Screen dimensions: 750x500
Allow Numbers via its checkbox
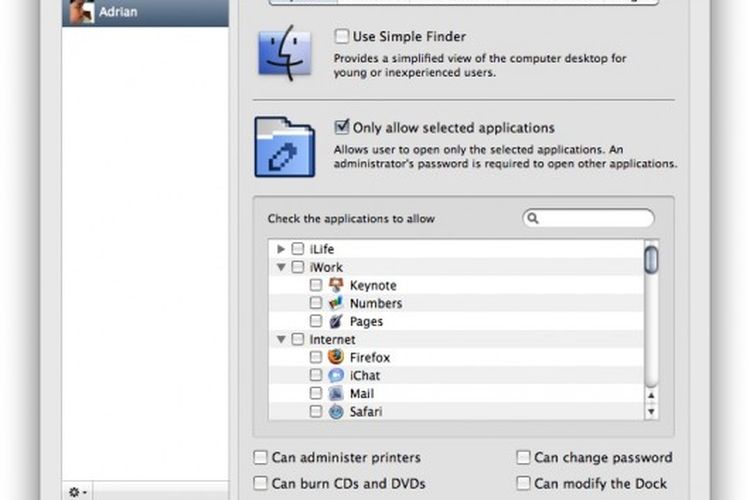[x=316, y=303]
